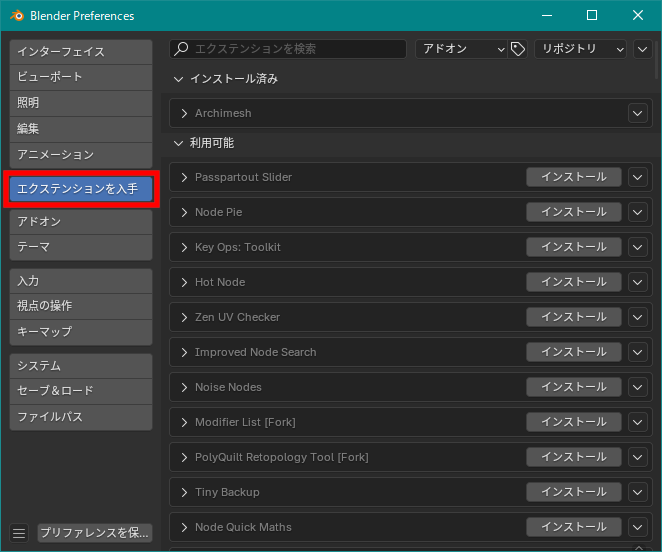
Task: Expand the Improved Node Search entry
Action: 184,353
